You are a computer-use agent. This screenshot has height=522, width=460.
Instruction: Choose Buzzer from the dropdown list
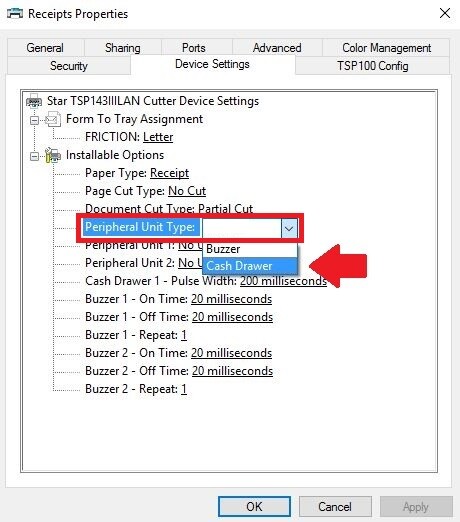pos(250,249)
